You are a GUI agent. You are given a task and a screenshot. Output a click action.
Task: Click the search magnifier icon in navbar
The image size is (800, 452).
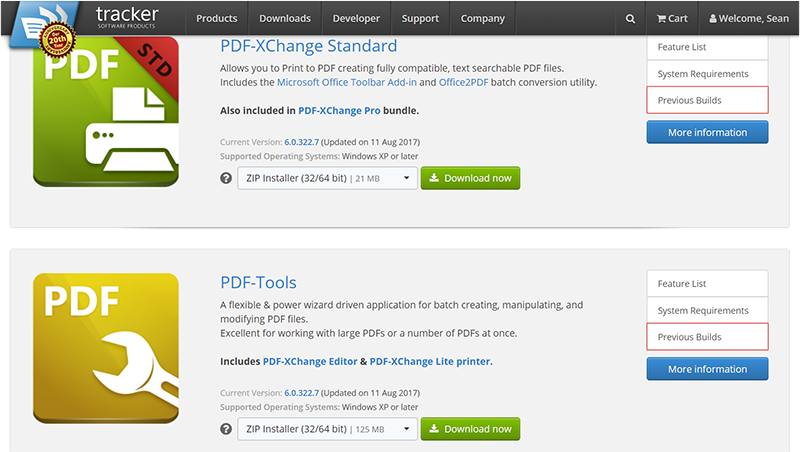(630, 18)
